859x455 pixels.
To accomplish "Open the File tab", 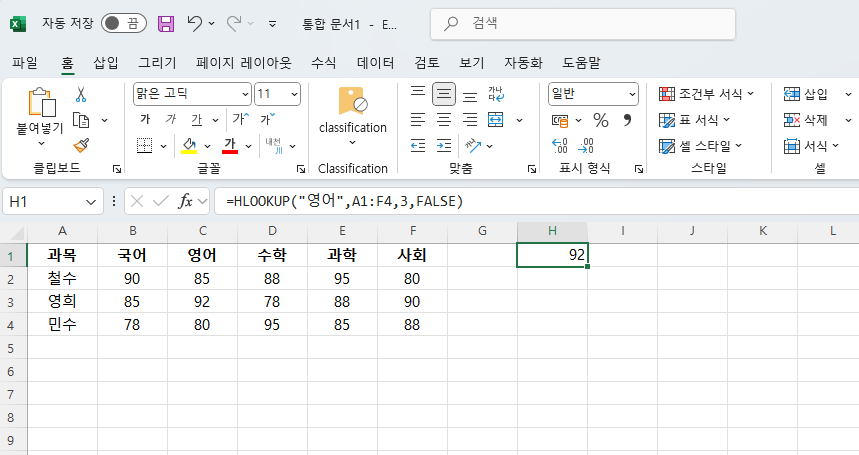I will 25,63.
